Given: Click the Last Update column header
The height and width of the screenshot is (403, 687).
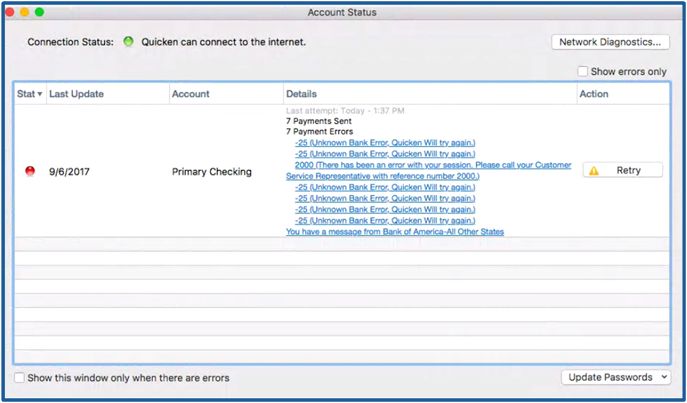Looking at the screenshot, I should [77, 94].
